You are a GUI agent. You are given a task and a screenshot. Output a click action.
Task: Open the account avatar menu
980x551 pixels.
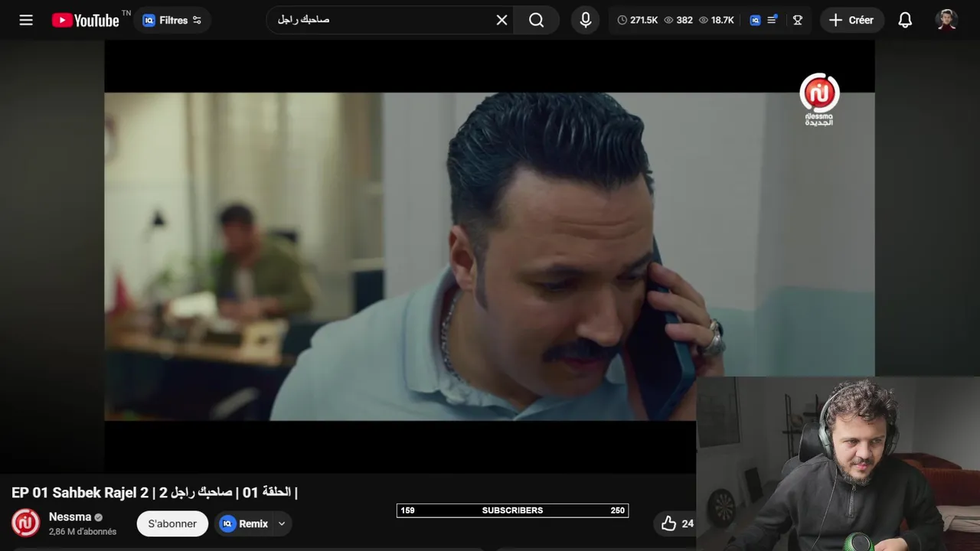click(947, 20)
